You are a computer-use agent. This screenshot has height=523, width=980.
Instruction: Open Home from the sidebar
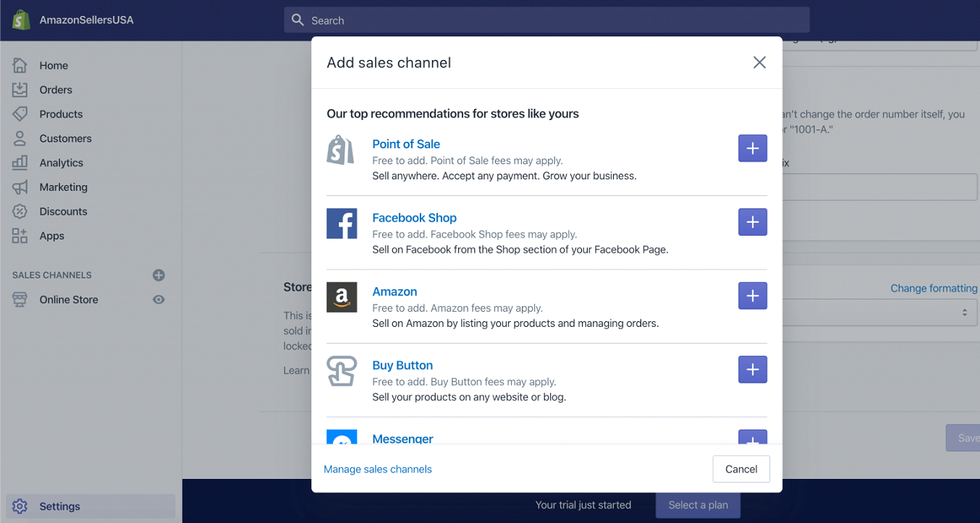pyautogui.click(x=54, y=65)
